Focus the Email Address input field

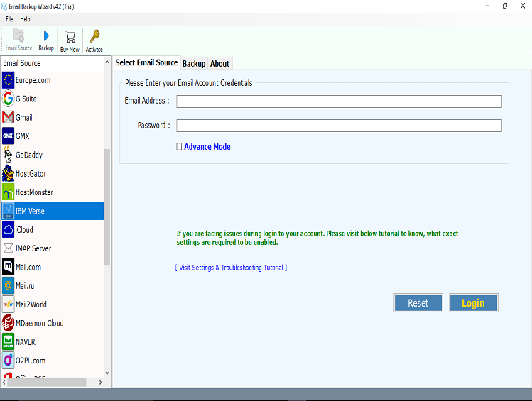coord(339,101)
